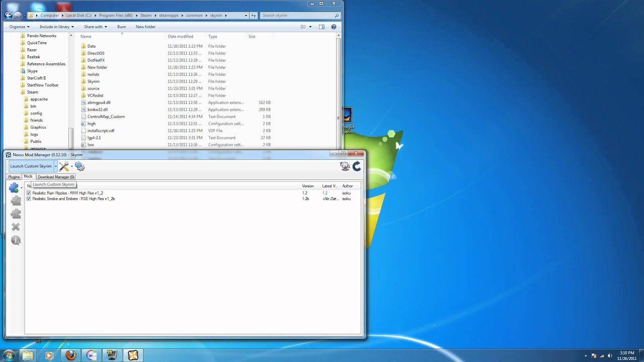Click the Program Files (x86) breadcrumb
This screenshot has height=362, width=644.
pyautogui.click(x=117, y=16)
